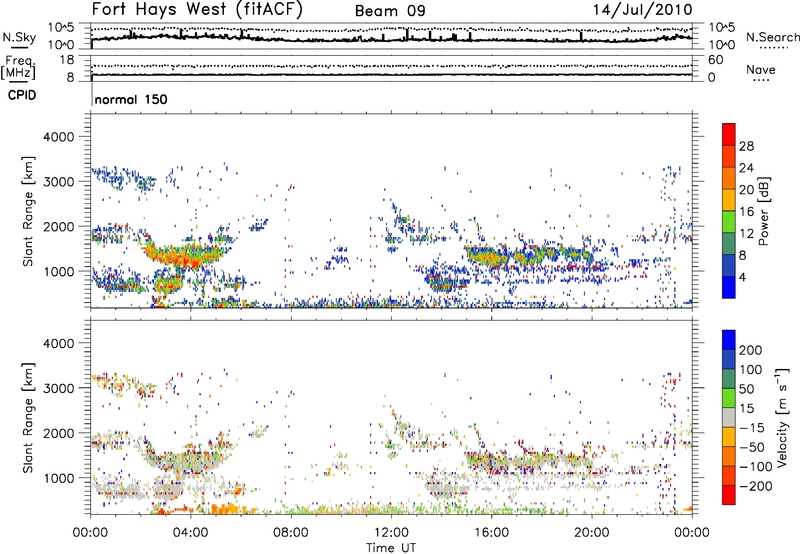Click the echo band near 17:00 in power panel
The height and width of the screenshot is (554, 800).
point(528,255)
